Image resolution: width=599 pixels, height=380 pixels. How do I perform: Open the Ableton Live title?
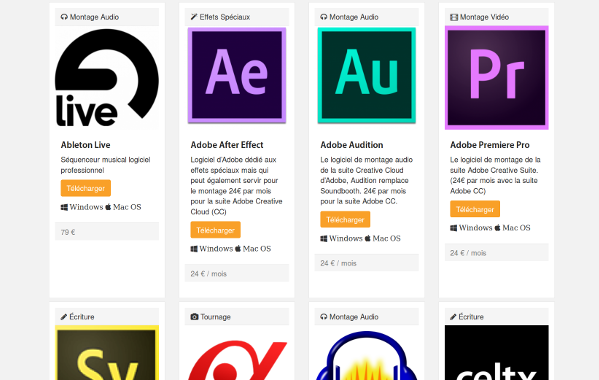86,145
